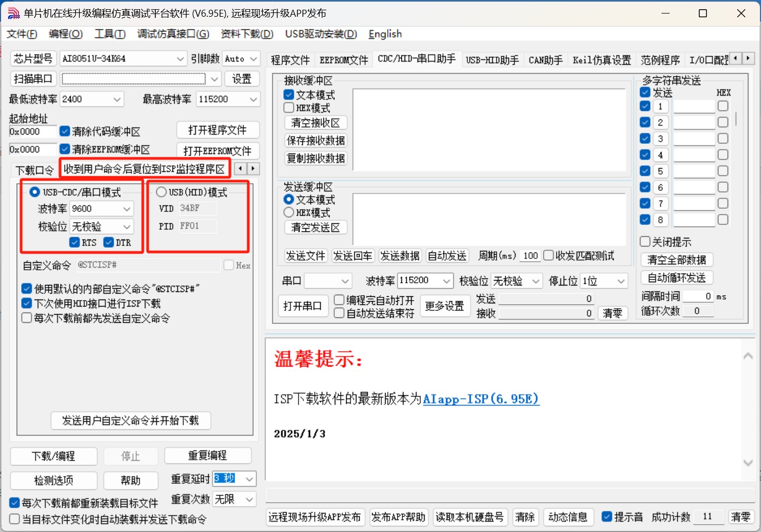This screenshot has height=532, width=761.
Task: Toggle 清除EEPROM缓冲区 checkbox
Action: pos(65,149)
